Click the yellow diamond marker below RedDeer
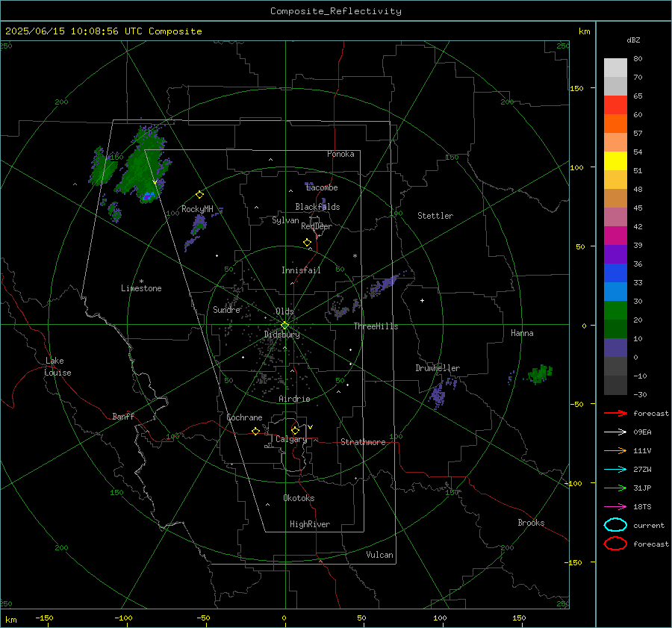The height and width of the screenshot is (628, 672). coord(307,243)
